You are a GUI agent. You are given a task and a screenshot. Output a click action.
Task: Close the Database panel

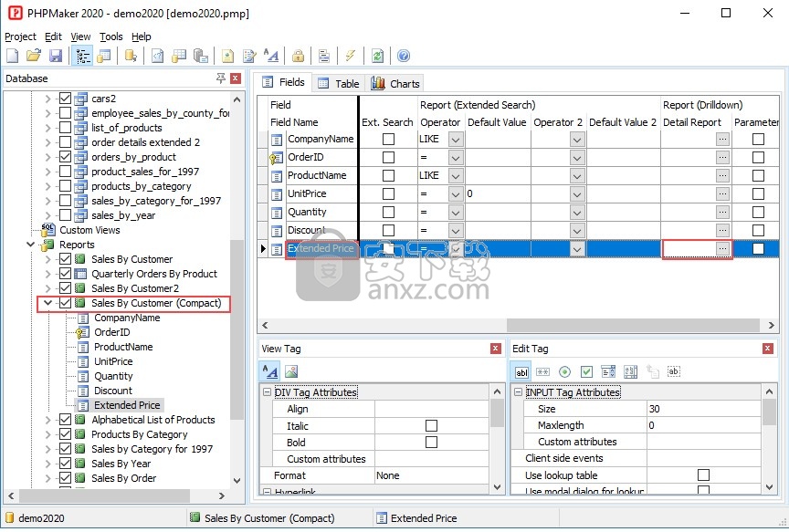click(236, 78)
